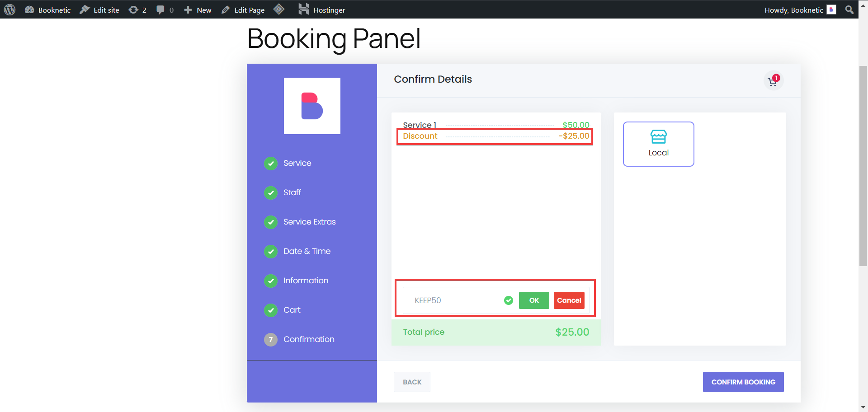Click Edit site in admin bar
Screen dimensions: 868x412
99,9
